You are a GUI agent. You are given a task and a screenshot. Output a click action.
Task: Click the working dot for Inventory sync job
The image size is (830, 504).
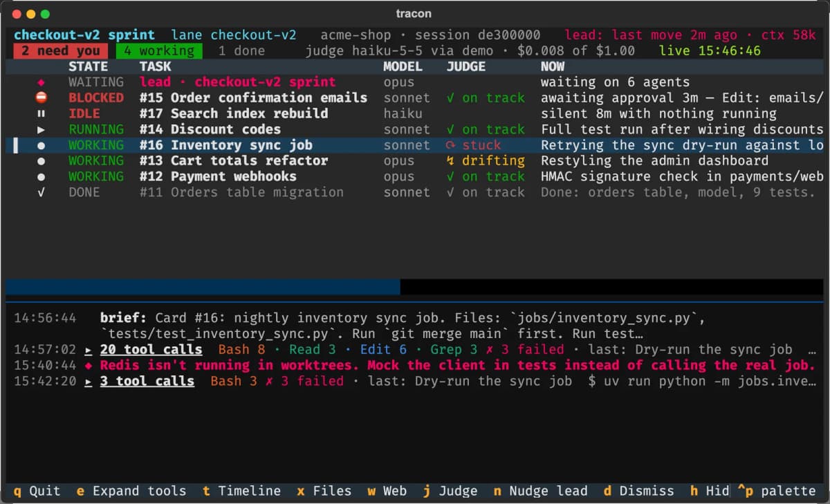41,145
